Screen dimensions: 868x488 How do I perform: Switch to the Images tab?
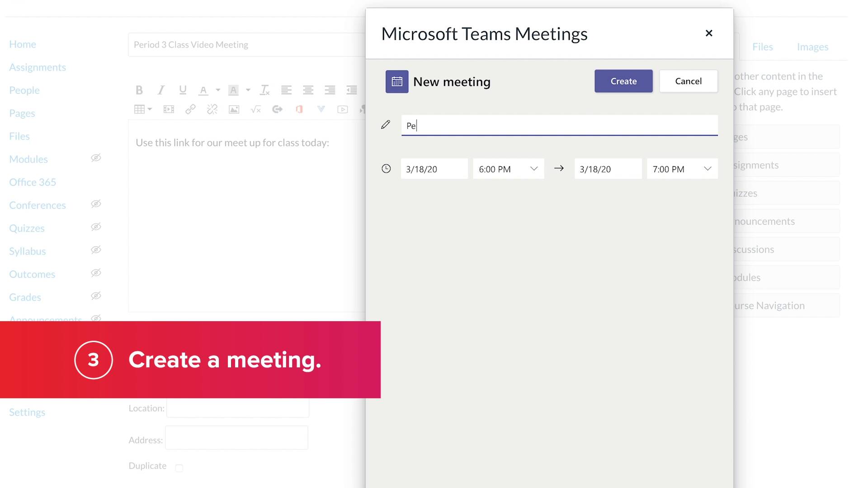[x=812, y=47]
